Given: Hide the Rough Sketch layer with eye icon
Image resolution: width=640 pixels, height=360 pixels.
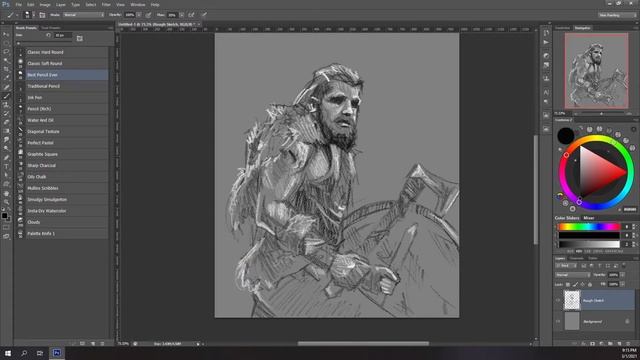Looking at the screenshot, I should click(558, 300).
